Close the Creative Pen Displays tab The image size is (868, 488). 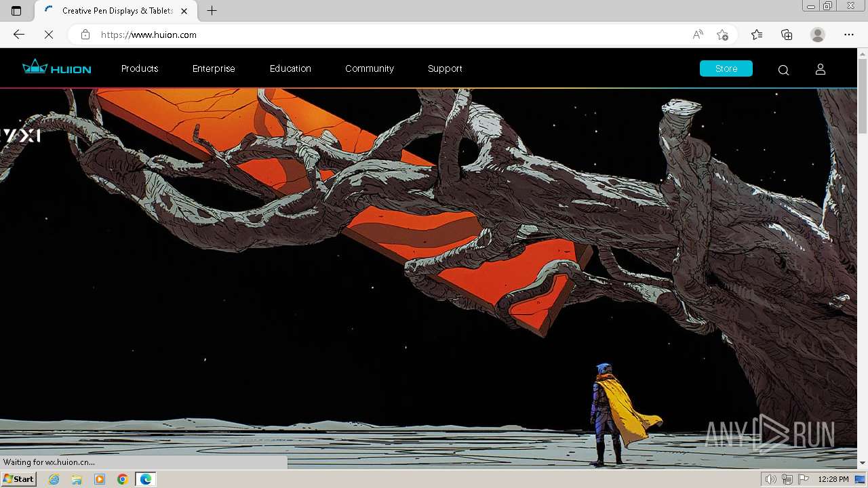coord(184,11)
